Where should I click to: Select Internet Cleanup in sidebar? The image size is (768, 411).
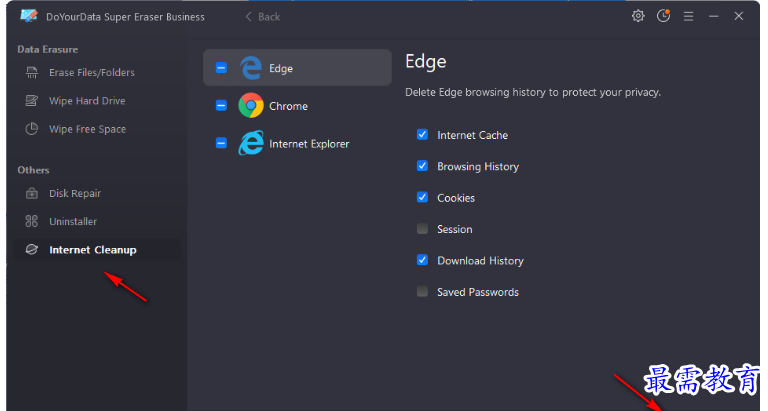[x=97, y=250]
